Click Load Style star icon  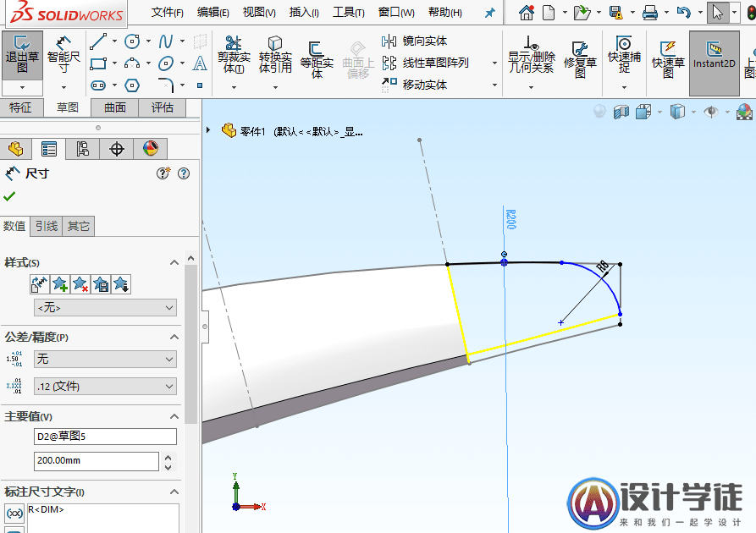pos(120,284)
